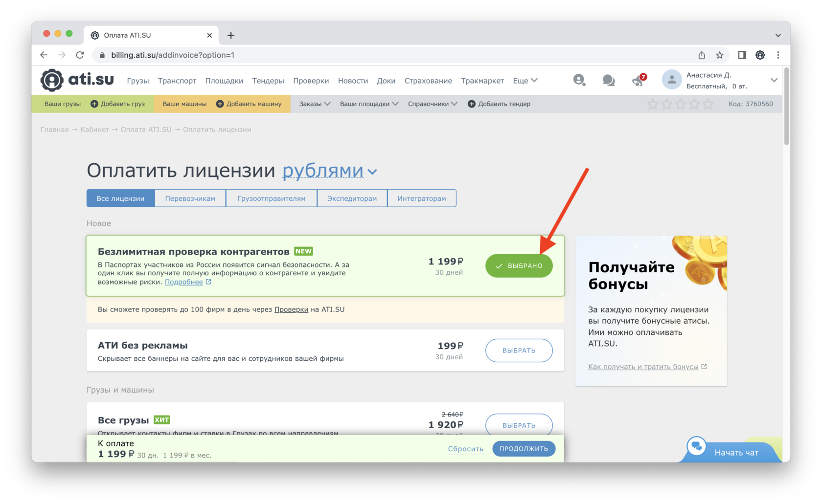Open Транспорт in the main menu
822x504 pixels.
(x=177, y=81)
